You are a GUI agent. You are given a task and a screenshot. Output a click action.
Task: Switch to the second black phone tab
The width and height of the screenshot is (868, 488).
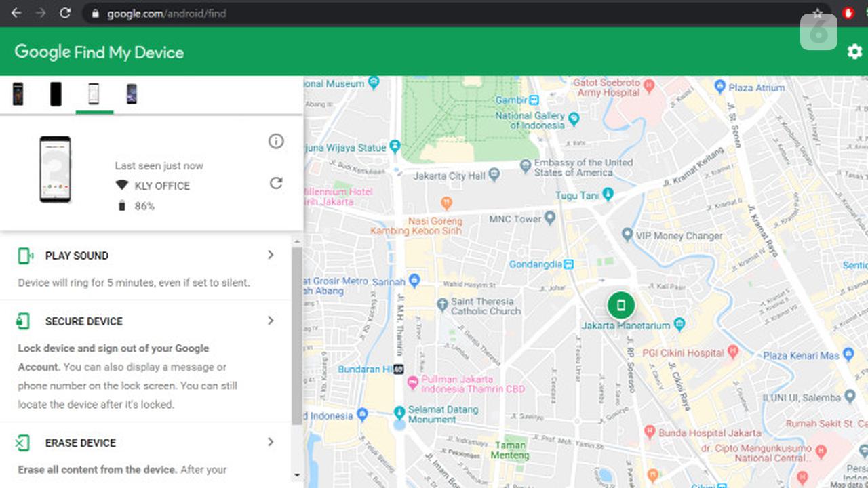(x=56, y=94)
